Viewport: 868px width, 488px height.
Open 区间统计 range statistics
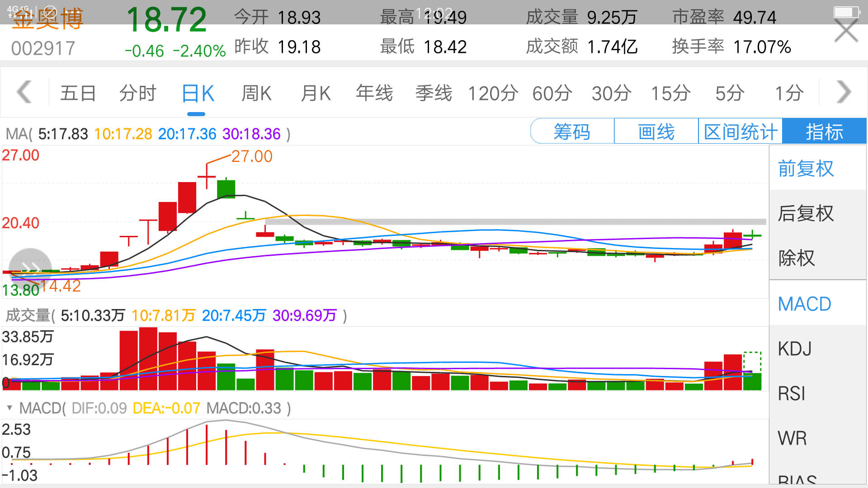741,131
